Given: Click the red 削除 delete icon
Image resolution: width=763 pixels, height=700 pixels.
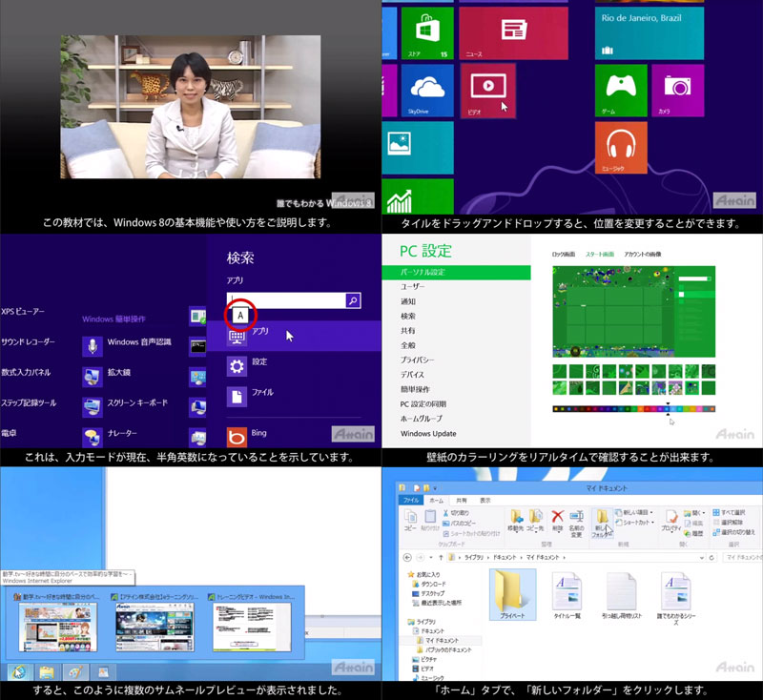Looking at the screenshot, I should pos(558,519).
